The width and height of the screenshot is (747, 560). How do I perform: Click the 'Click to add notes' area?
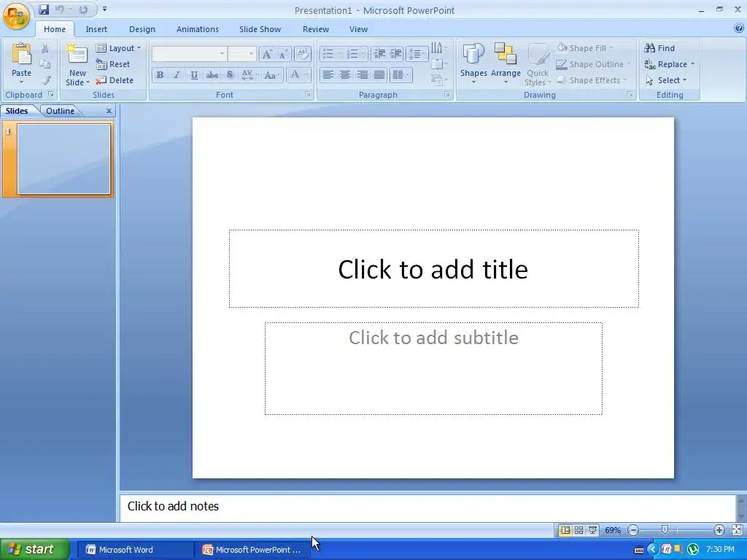coord(427,508)
